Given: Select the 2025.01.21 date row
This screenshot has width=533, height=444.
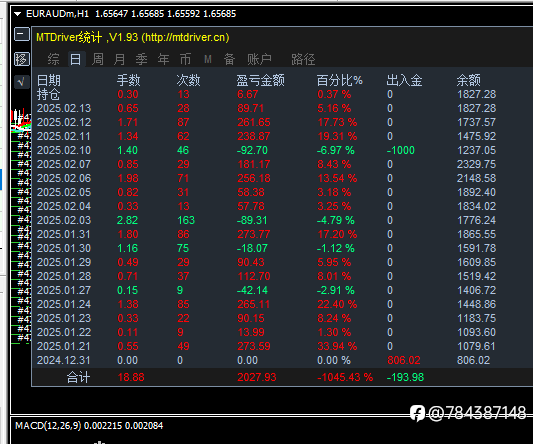Looking at the screenshot, I should coord(64,346).
